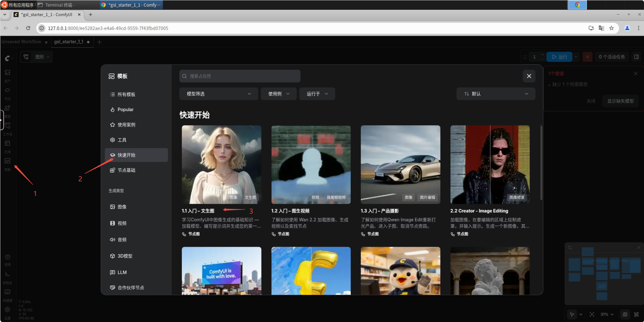Open the 默认 sort dropdown
Viewport: 644px width, 322px height.
(496, 94)
